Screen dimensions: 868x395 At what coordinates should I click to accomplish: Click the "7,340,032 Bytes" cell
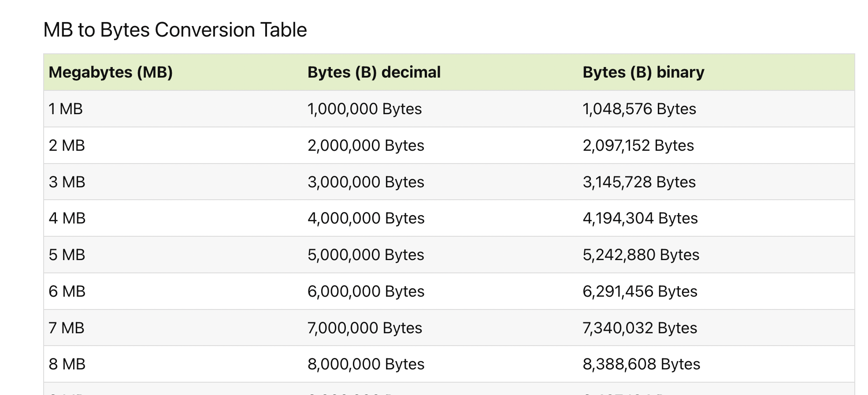point(639,328)
